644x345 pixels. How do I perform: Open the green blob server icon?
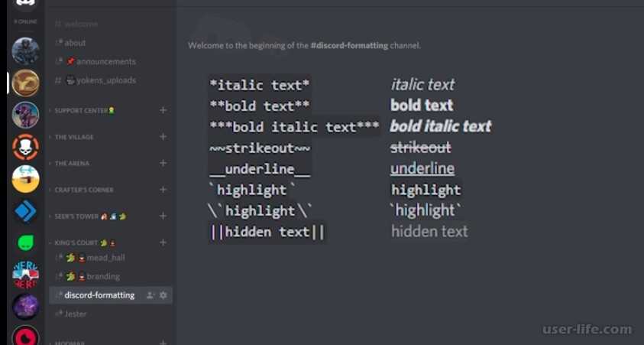point(25,243)
